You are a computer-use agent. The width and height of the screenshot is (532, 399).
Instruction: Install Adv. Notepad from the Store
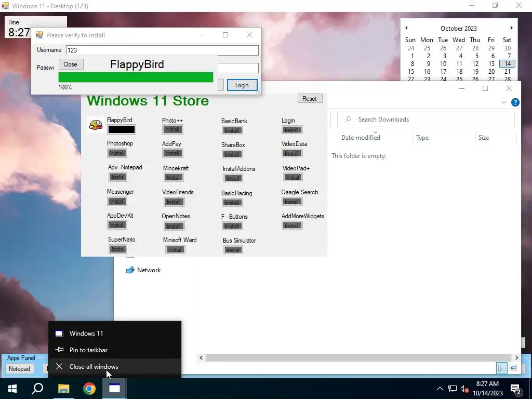(118, 177)
